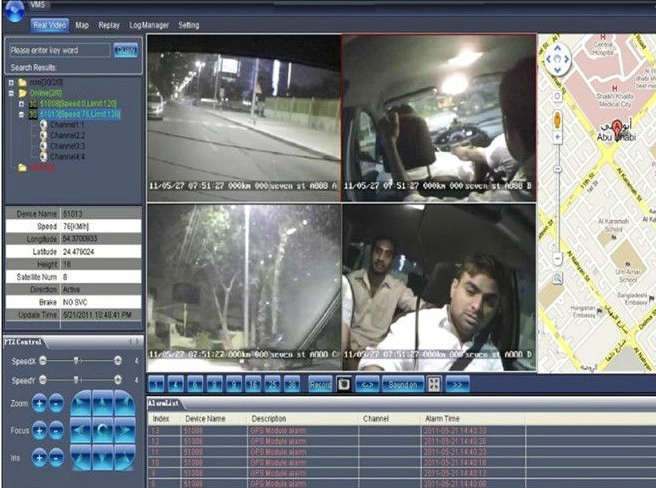This screenshot has height=488, width=656.
Task: Click the map zoom in plus button
Action: 557,137
